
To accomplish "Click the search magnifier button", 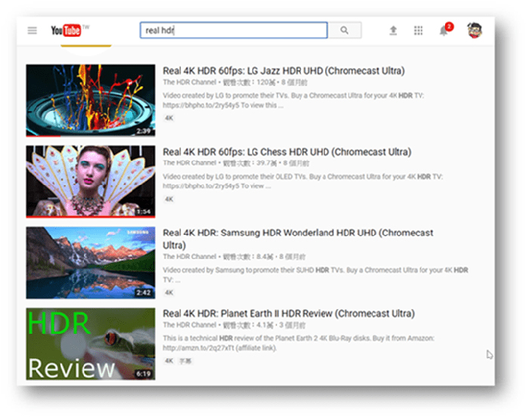I will tap(345, 30).
